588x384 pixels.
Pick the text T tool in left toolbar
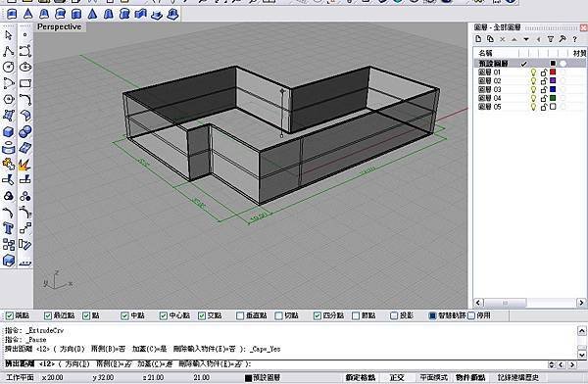[x=8, y=228]
